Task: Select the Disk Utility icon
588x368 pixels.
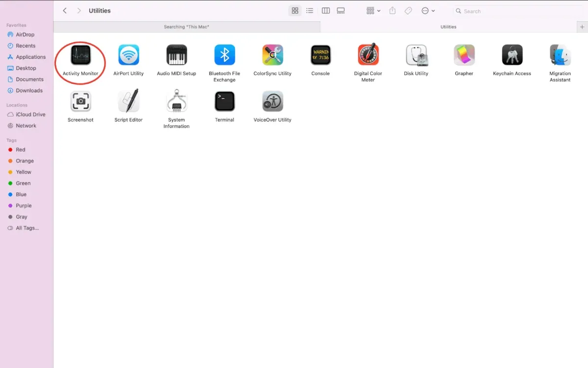Action: coord(416,55)
